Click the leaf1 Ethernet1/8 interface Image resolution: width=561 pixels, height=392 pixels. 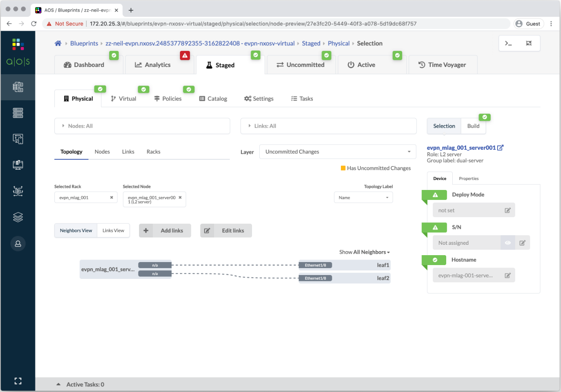pyautogui.click(x=315, y=265)
